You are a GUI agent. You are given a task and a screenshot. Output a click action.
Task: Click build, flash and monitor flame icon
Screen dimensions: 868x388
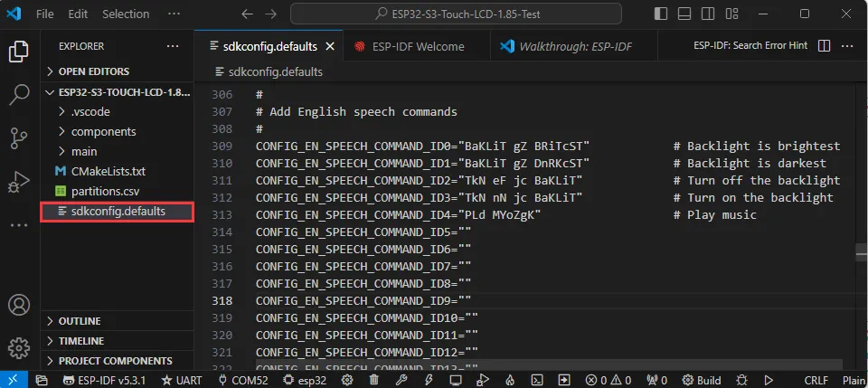coord(510,380)
